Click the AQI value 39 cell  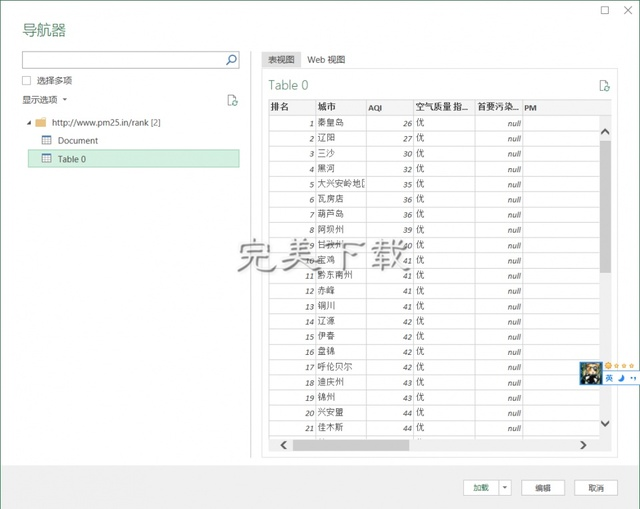click(390, 229)
